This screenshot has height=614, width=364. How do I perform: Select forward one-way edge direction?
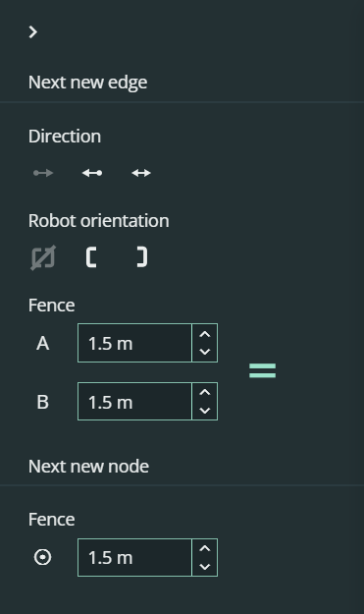43,173
